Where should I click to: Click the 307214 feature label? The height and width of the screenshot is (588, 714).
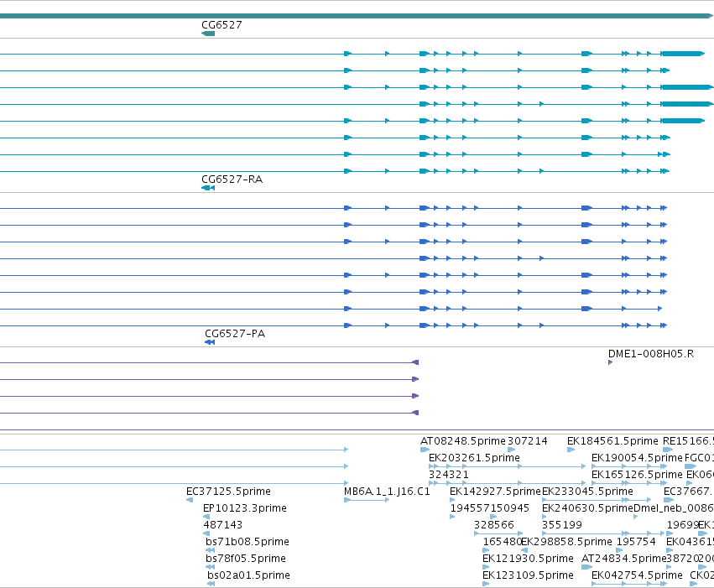tap(527, 440)
